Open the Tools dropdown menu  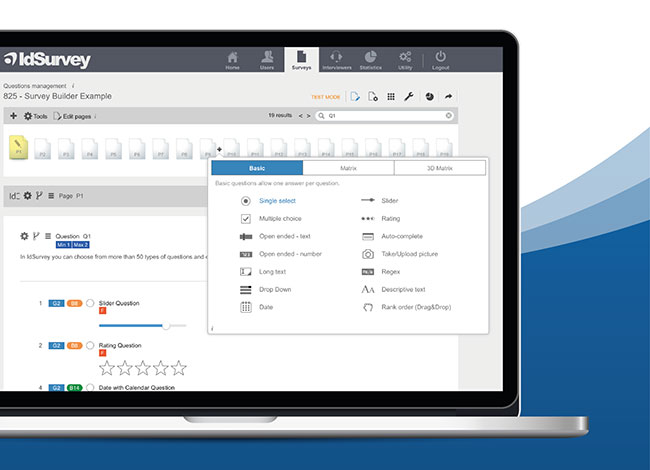click(34, 116)
